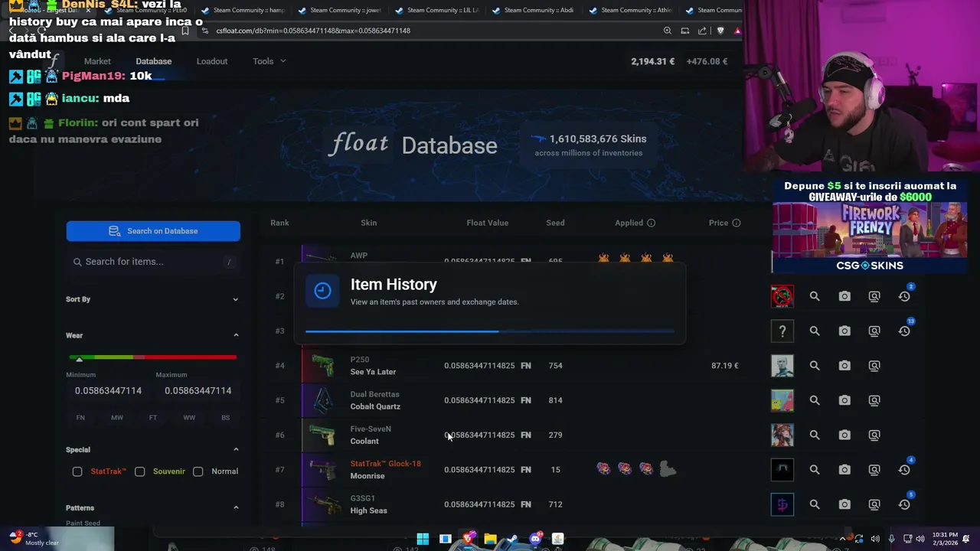
Task: Click inspect icon for Five-SeveN Coolant row
Action: pyautogui.click(x=874, y=435)
